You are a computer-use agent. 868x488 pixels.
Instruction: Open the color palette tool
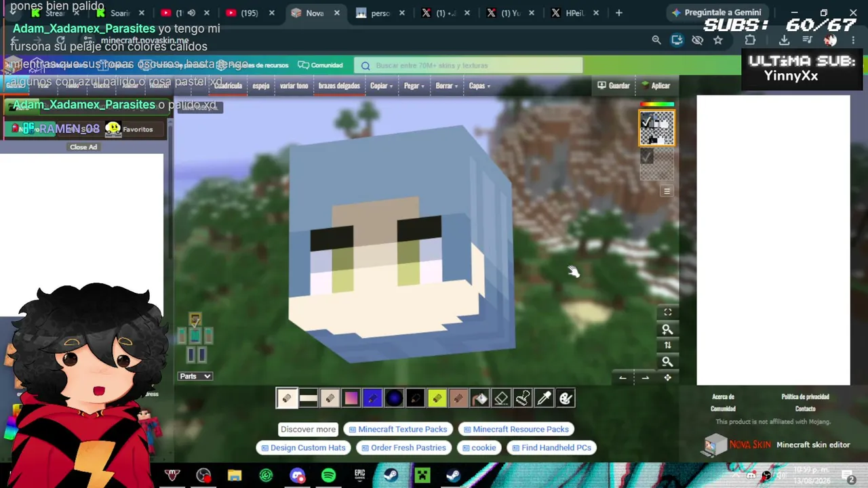pyautogui.click(x=566, y=399)
